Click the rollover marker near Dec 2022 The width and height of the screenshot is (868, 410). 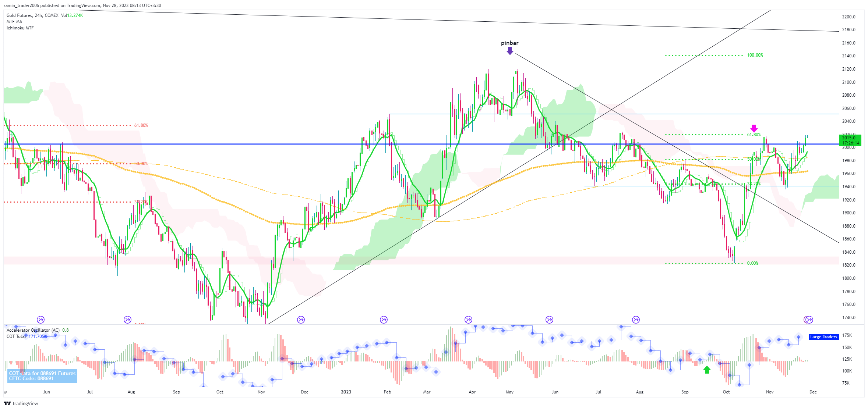pos(301,320)
